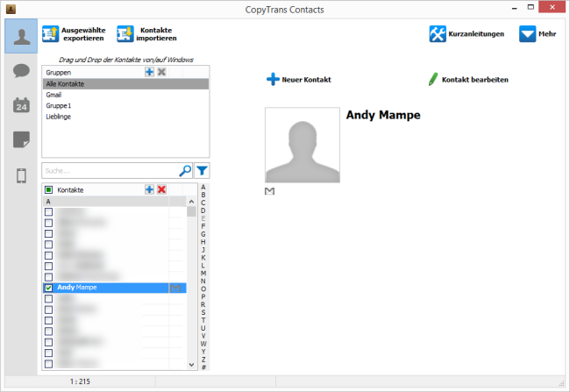Screen dimensions: 570x392
Task: Jump to letter M in index
Action: click(x=203, y=274)
